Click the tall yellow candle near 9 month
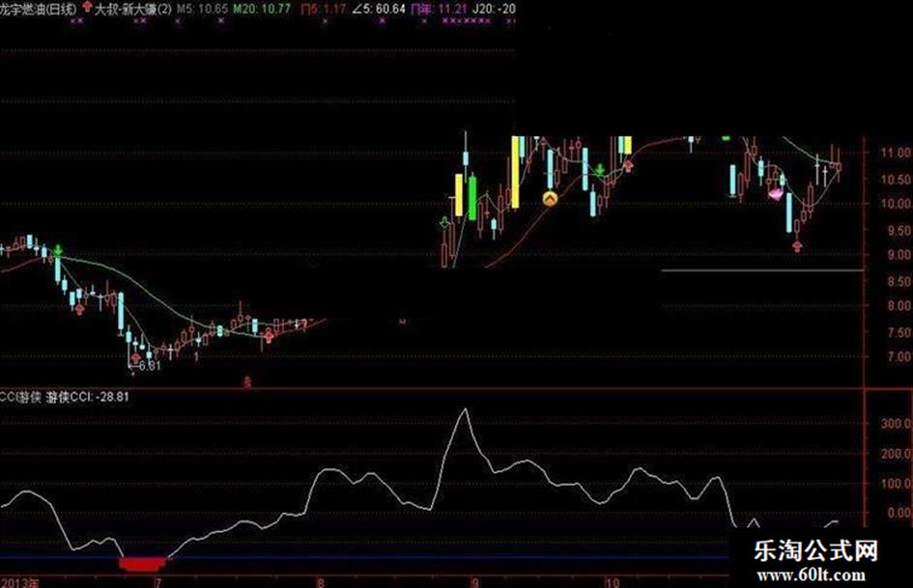 pos(515,172)
